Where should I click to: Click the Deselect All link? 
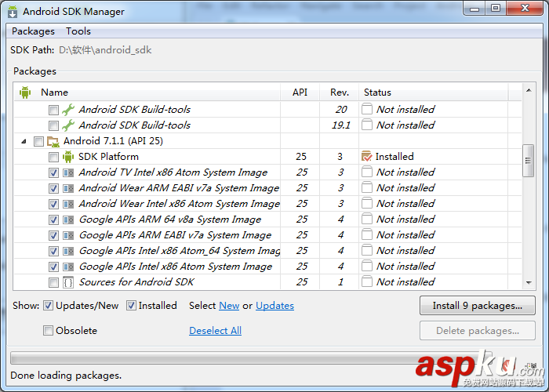(215, 330)
